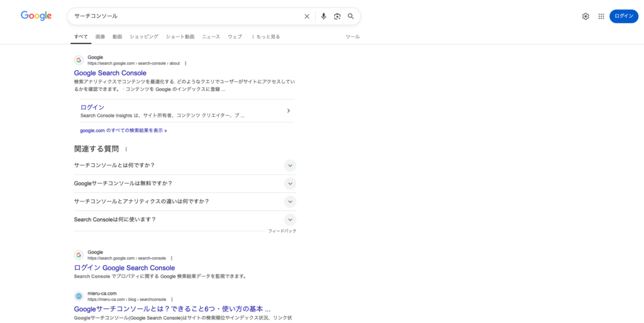The width and height of the screenshot is (644, 323).
Task: Open image search with camera lens icon
Action: coord(337,16)
